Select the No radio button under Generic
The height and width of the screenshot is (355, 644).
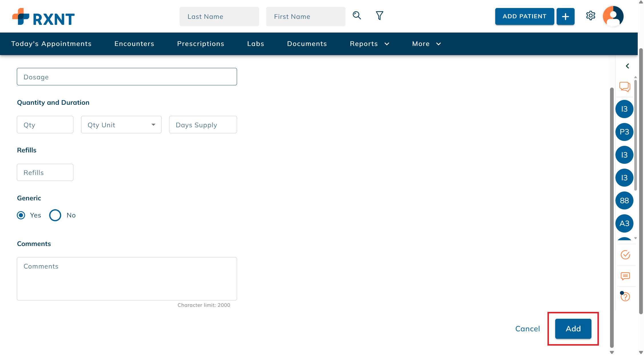(x=55, y=215)
